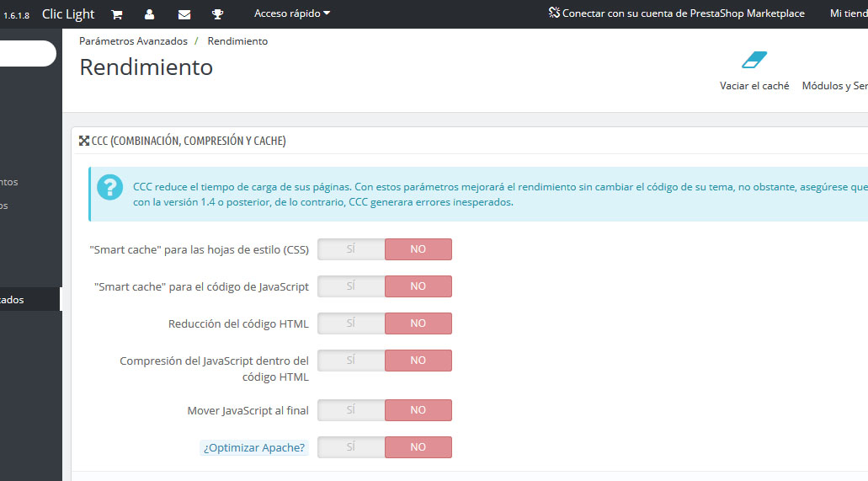Set Optimizar Apache to NO
The width and height of the screenshot is (868, 481).
point(418,448)
